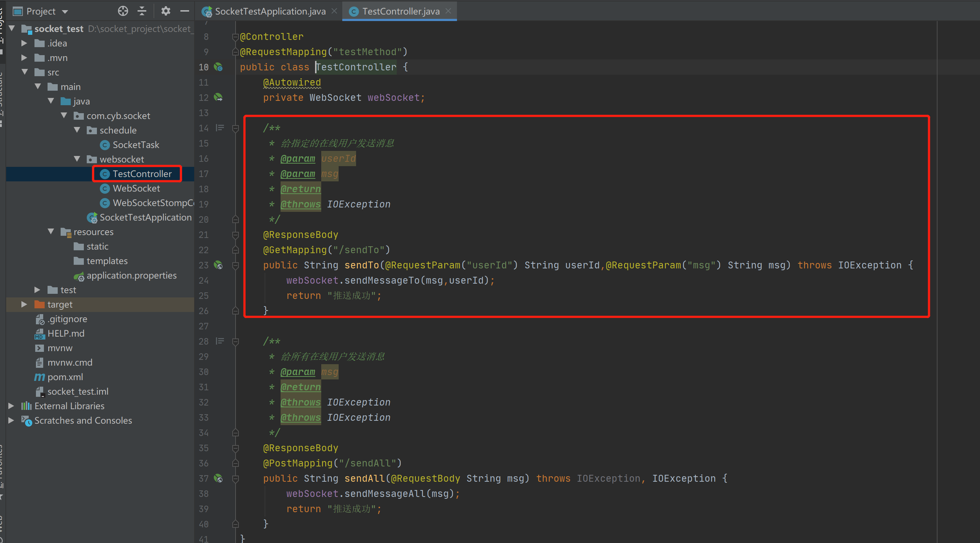Viewport: 980px width, 543px height.
Task: Open the Project panel settings gear menu
Action: coord(166,11)
